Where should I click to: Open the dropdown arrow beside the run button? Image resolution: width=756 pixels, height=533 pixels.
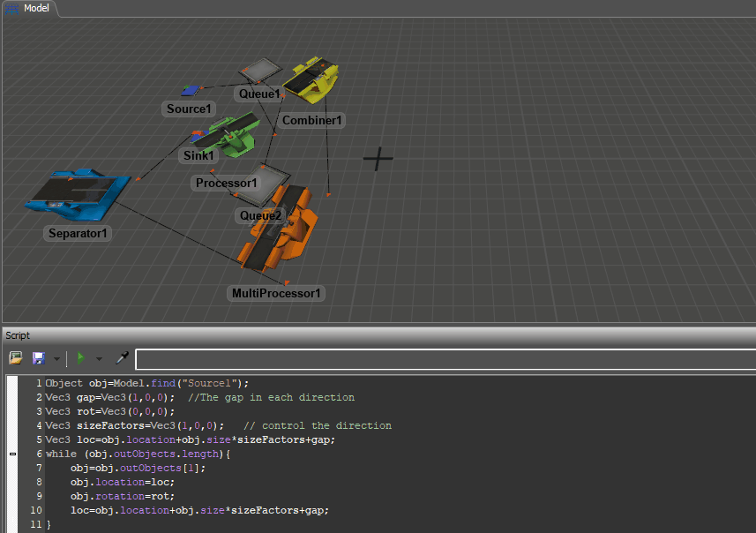tap(99, 358)
